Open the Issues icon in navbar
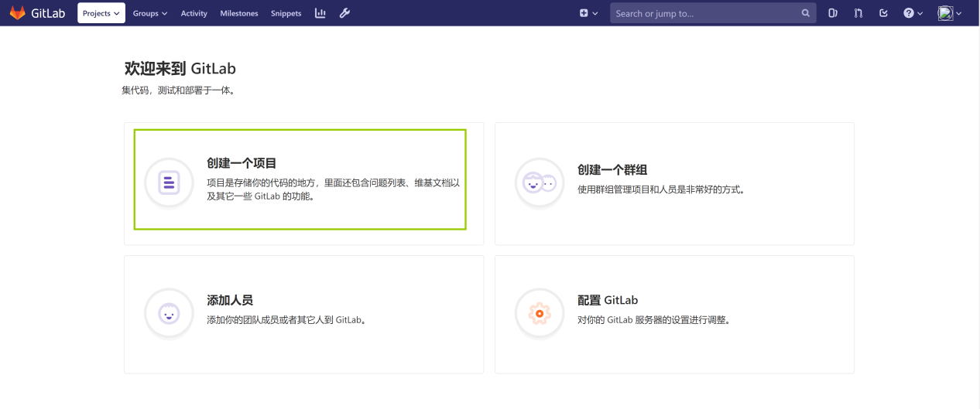Viewport: 980px width, 409px height. 833,13
